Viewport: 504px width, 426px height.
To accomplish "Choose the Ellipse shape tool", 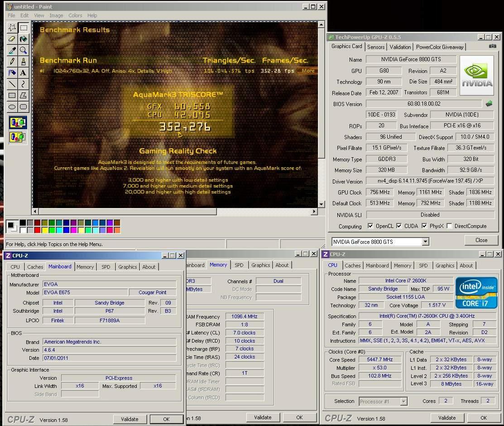I will point(12,106).
